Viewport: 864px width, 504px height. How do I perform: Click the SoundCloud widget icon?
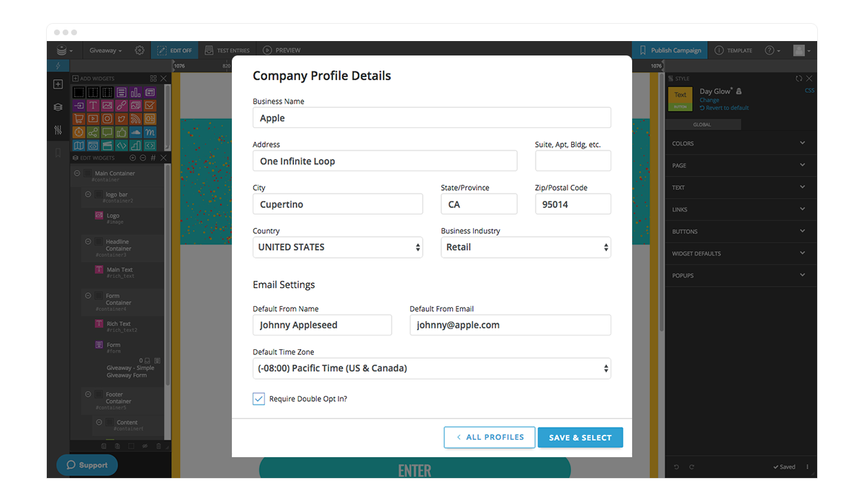click(x=135, y=132)
